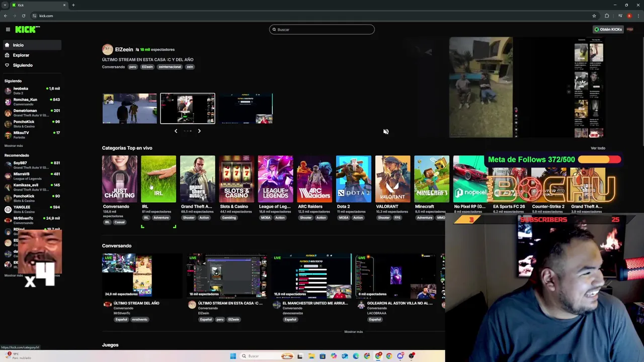Viewport: 644px width, 362px height.
Task: Focus the Buscar search field
Action: (x=322, y=30)
